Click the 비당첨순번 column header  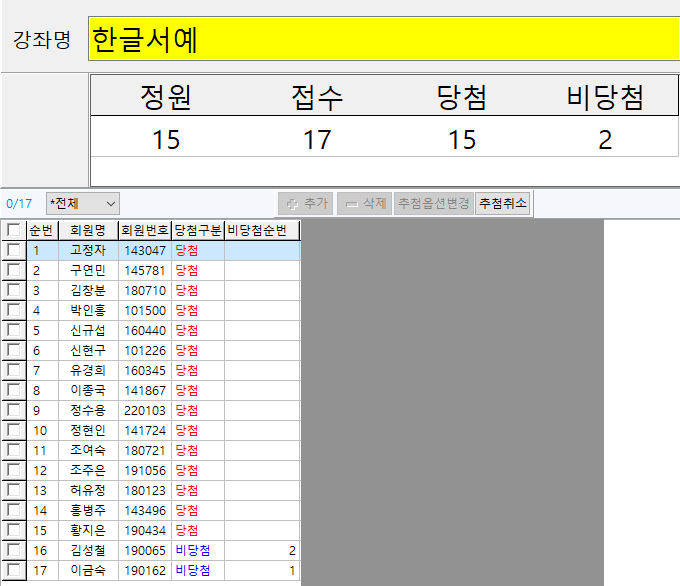(x=262, y=230)
